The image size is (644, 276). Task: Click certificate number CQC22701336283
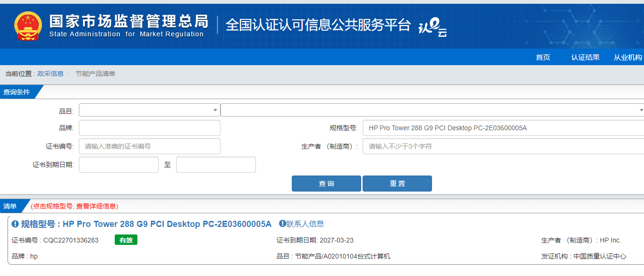(71, 240)
